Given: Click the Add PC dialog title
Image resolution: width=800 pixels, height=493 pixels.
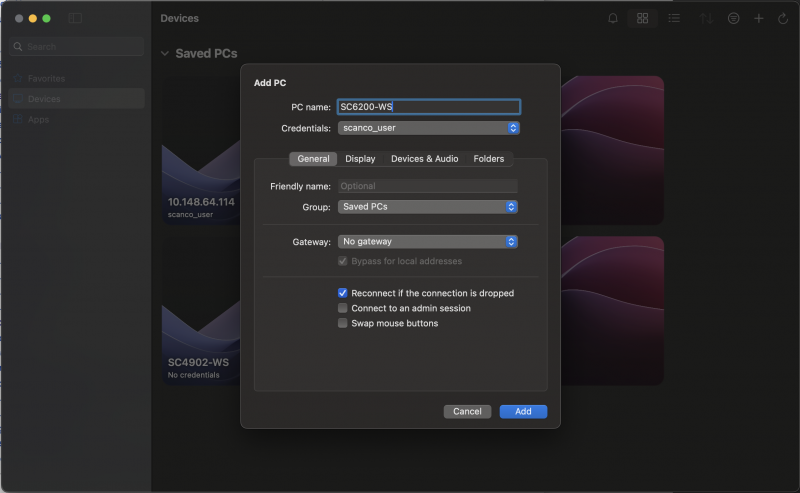Looking at the screenshot, I should tap(270, 83).
